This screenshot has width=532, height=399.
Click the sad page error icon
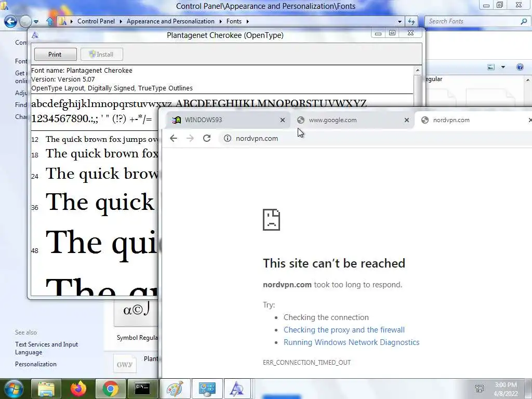point(271,220)
